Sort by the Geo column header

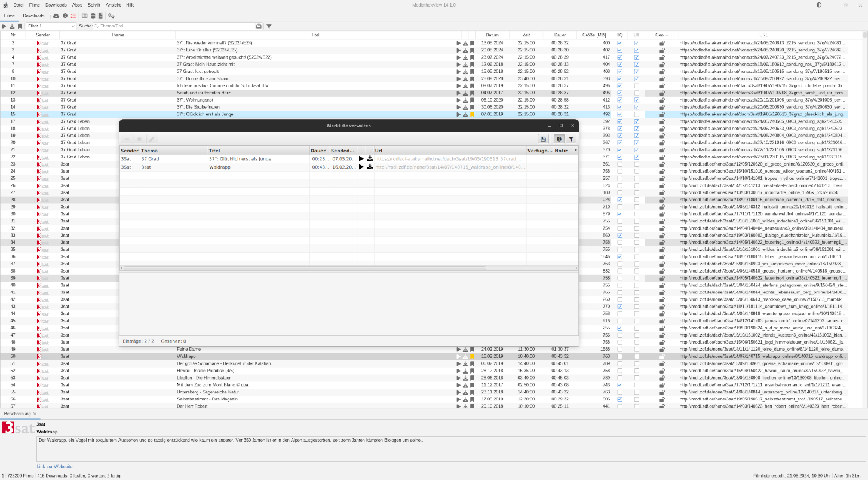[x=662, y=35]
